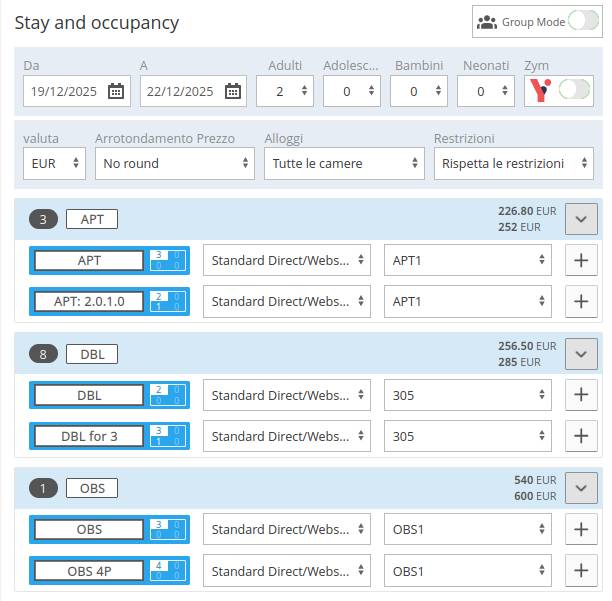
Task: Add the APT rate row with plus
Action: 581,260
